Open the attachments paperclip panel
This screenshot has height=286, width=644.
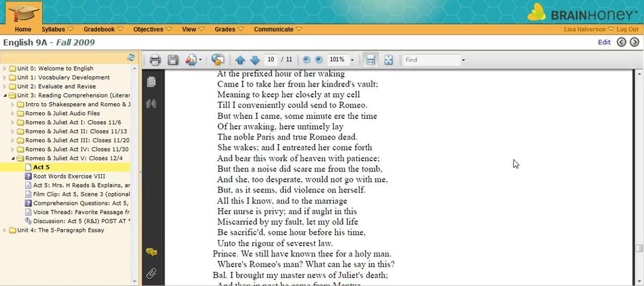[151, 274]
